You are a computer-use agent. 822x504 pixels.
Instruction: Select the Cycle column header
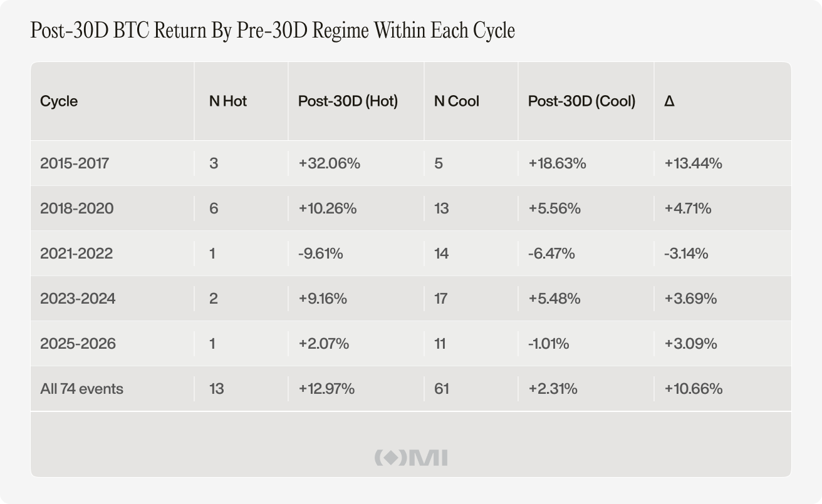click(x=59, y=101)
